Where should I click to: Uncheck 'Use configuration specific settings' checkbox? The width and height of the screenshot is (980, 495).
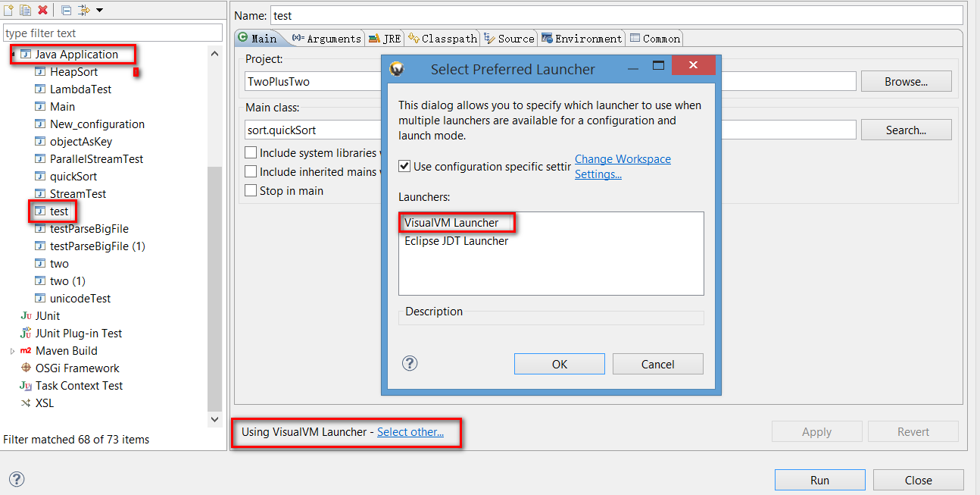tap(404, 166)
